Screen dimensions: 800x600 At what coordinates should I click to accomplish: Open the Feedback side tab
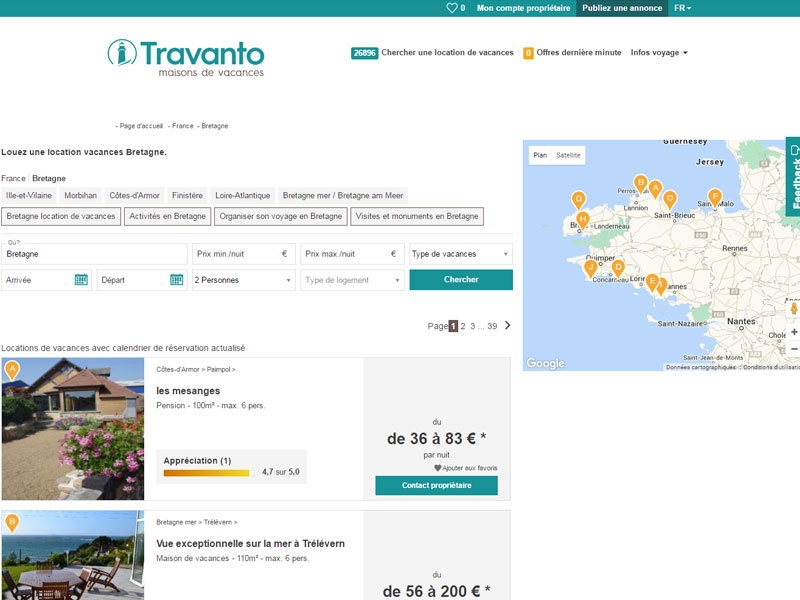pos(793,177)
